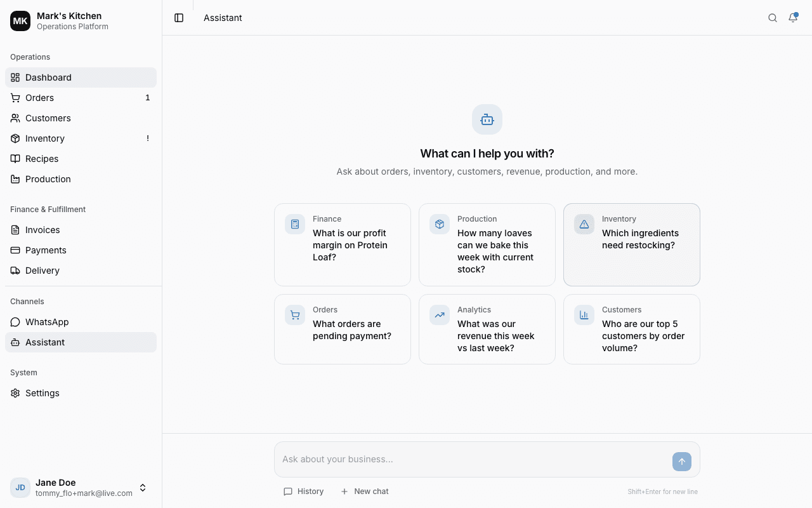This screenshot has height=508, width=812.
Task: Start a New chat
Action: pos(364,491)
